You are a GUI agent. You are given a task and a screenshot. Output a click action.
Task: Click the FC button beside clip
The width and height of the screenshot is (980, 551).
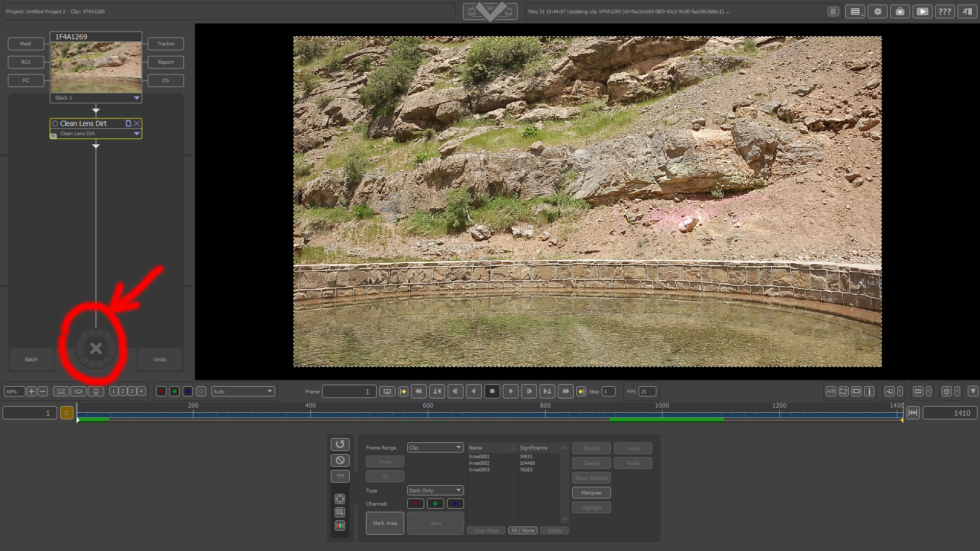pyautogui.click(x=26, y=81)
